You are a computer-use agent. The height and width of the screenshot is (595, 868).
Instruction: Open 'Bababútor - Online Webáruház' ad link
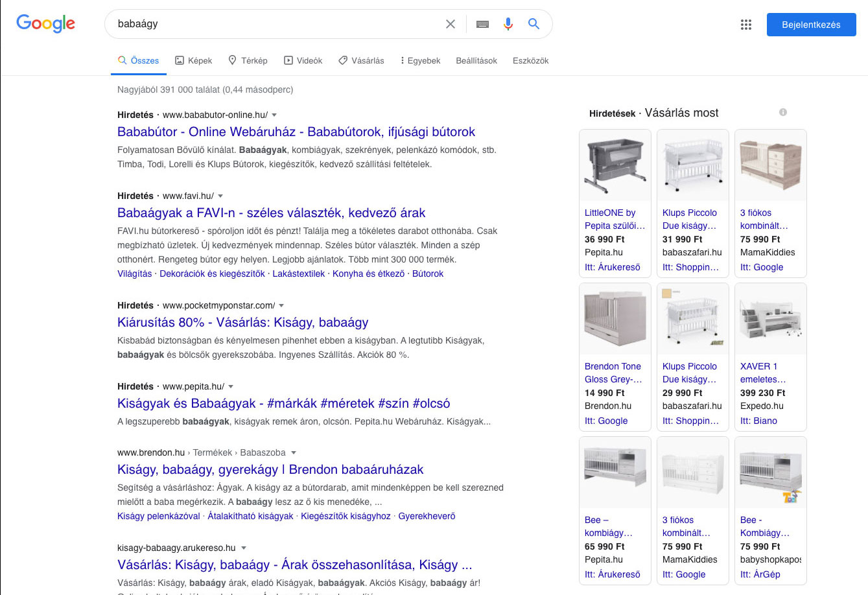pyautogui.click(x=296, y=132)
